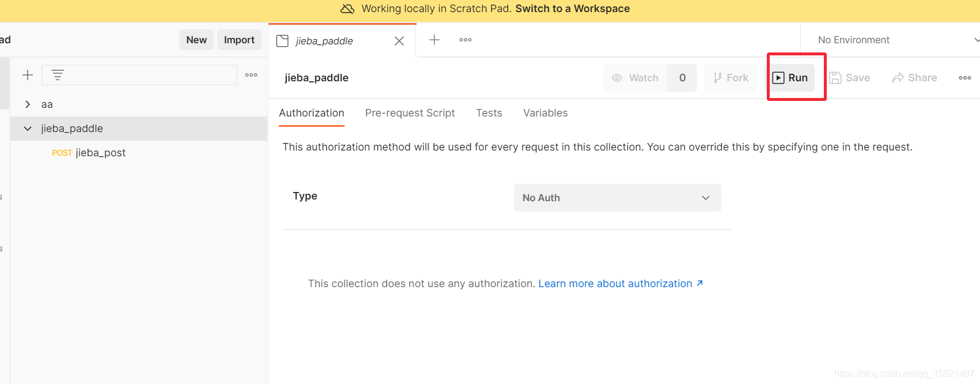Click Switch to a Workspace link

[x=573, y=9]
